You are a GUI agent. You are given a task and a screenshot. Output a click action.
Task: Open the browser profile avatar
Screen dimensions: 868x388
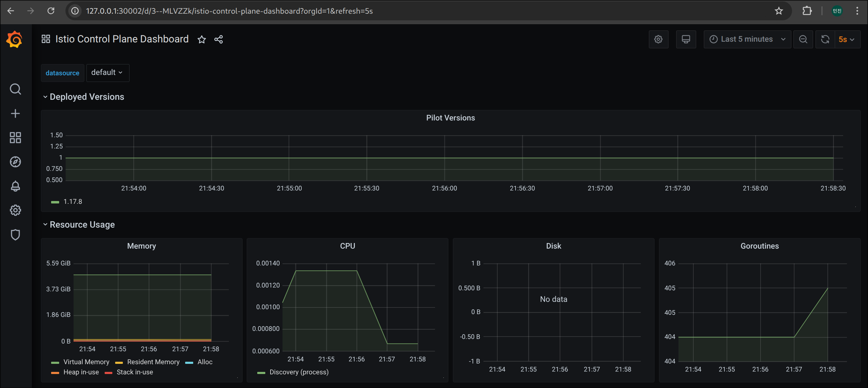click(x=837, y=11)
